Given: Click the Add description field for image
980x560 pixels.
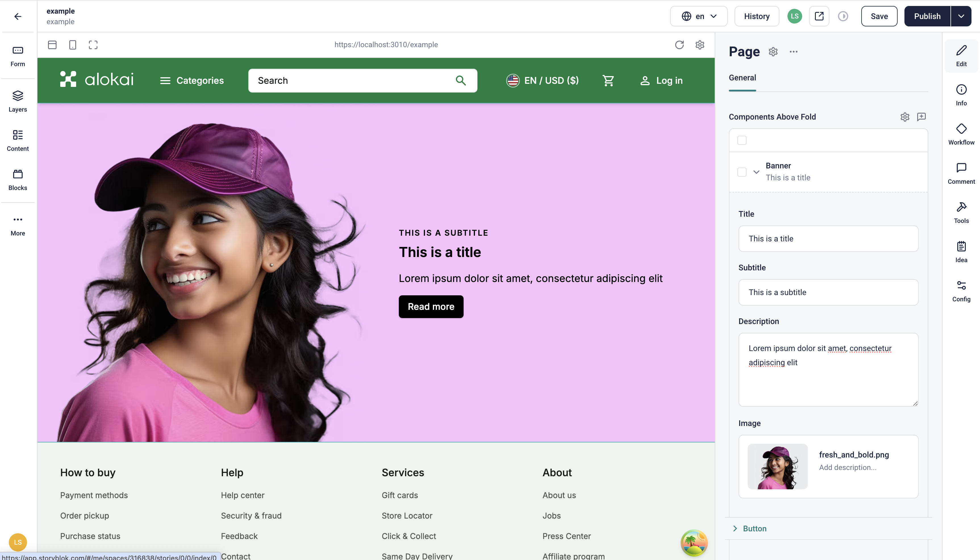Looking at the screenshot, I should [x=848, y=468].
